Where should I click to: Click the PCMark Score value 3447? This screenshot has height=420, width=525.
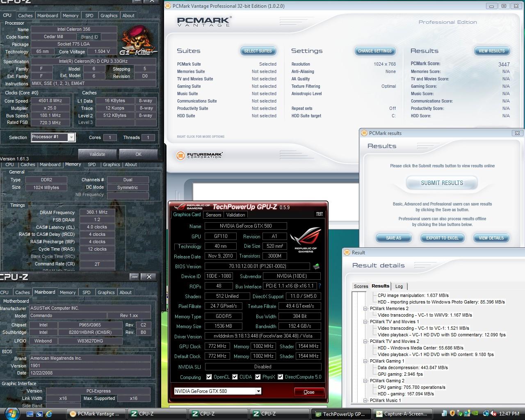[504, 64]
